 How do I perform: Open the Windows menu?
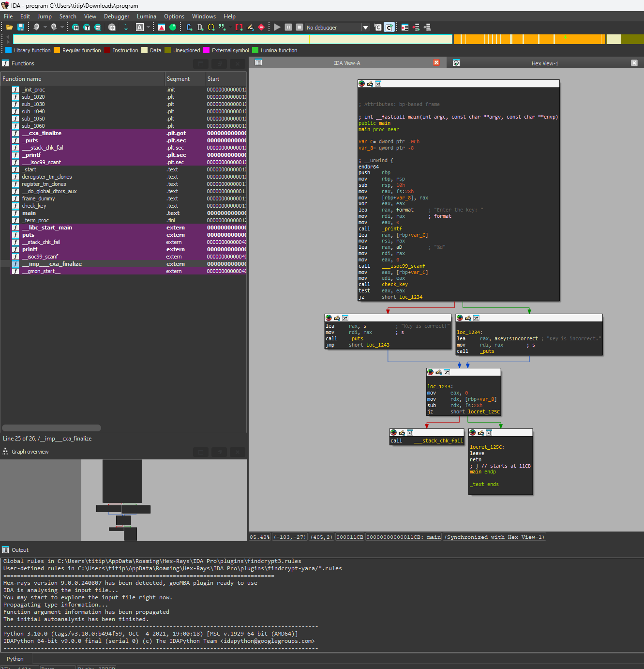tap(204, 16)
